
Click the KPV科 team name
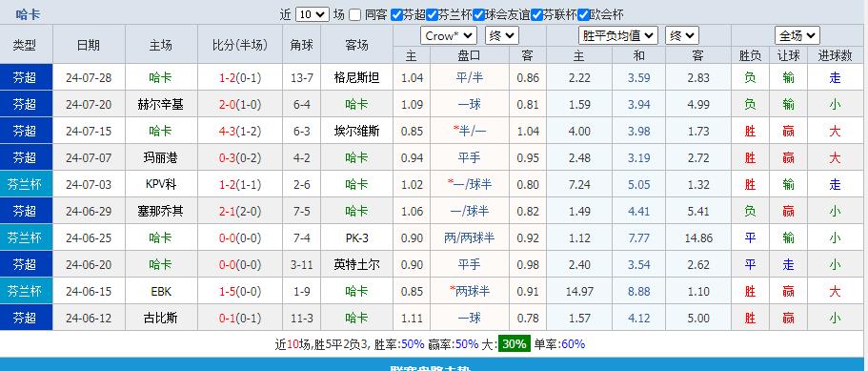click(161, 184)
